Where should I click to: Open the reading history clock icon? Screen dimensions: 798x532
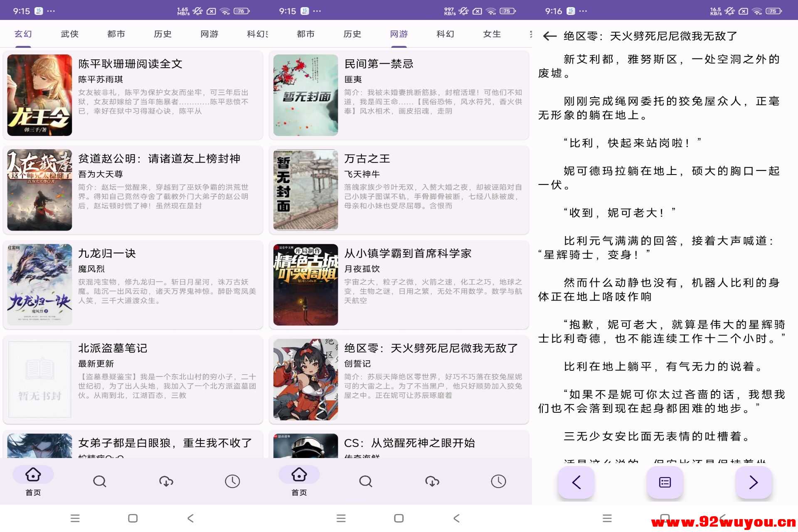(233, 481)
